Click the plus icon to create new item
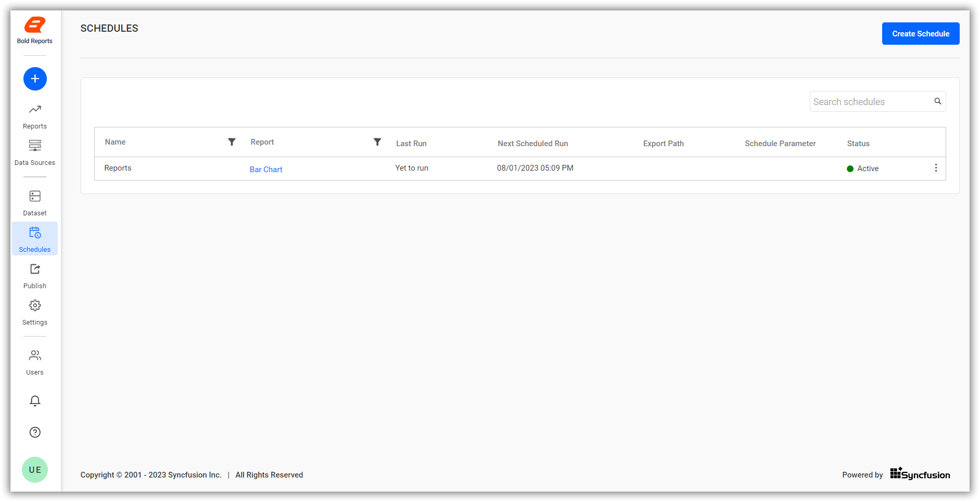The image size is (980, 502). point(34,79)
